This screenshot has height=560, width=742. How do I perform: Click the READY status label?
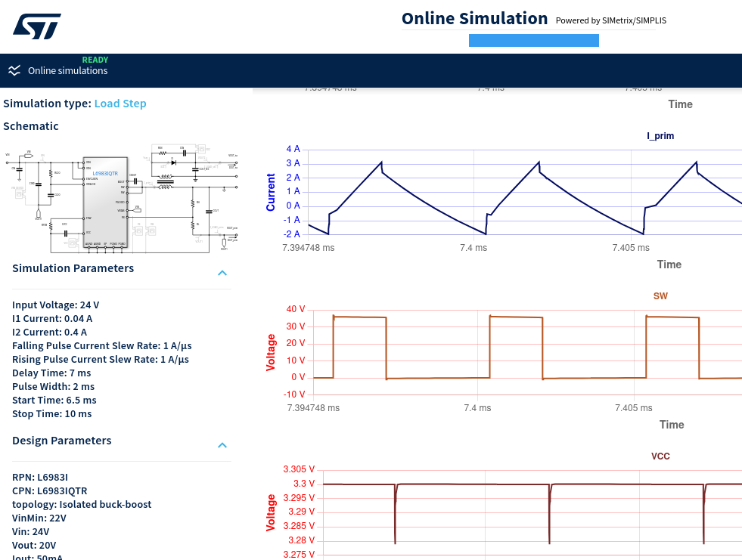[x=95, y=60]
